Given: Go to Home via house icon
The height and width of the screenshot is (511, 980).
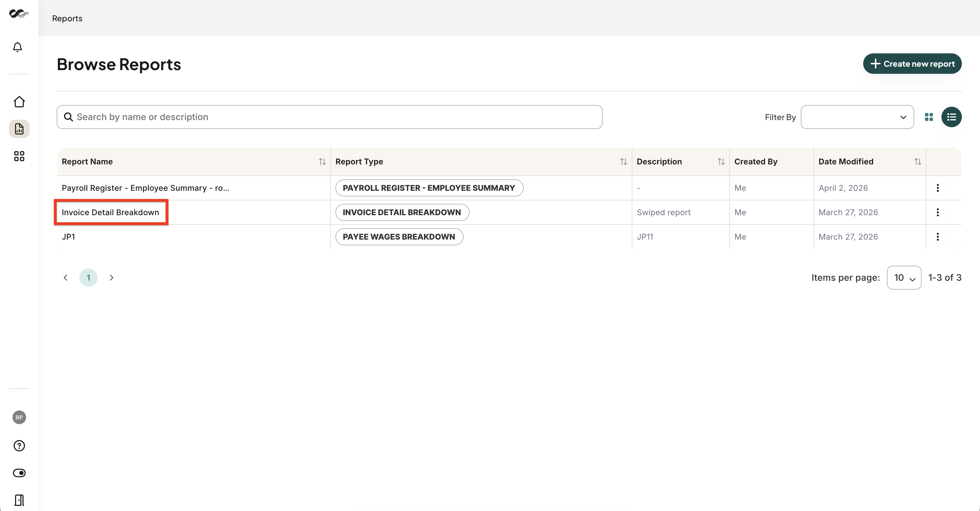Looking at the screenshot, I should [x=19, y=102].
